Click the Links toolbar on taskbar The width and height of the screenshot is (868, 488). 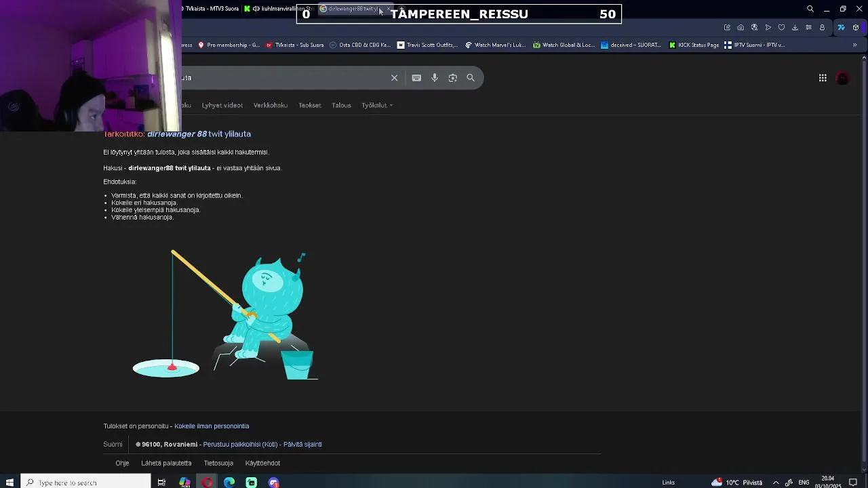[x=669, y=483]
